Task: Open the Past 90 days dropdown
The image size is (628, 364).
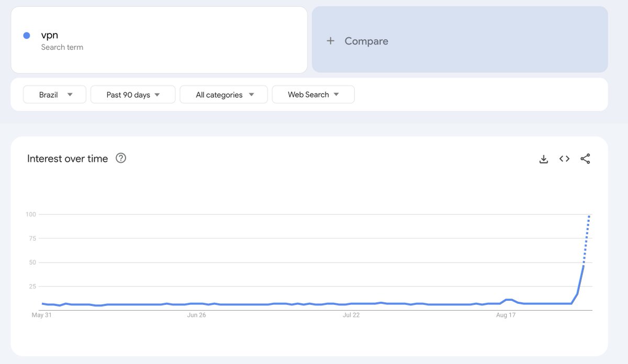Action: [133, 95]
